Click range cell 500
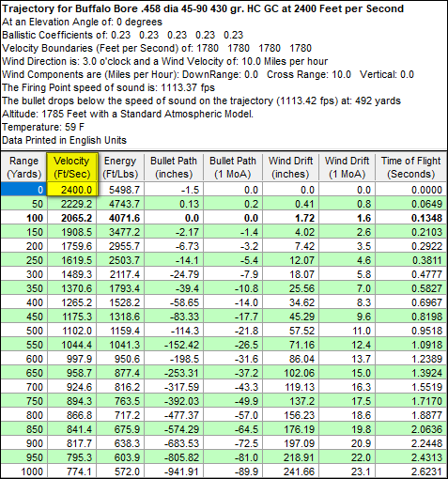This screenshot has height=479, width=448. click(x=23, y=331)
